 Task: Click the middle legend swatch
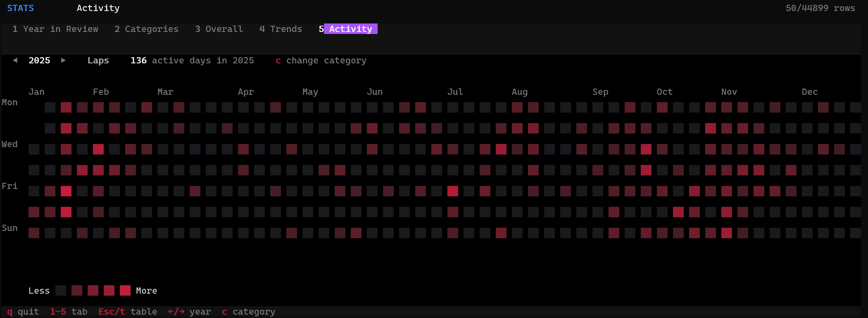tap(93, 291)
